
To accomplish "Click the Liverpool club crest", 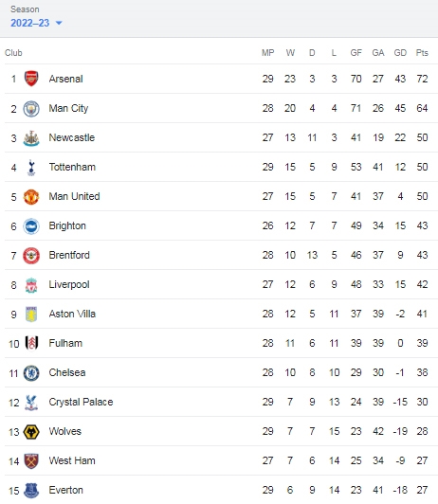I will coord(31,285).
